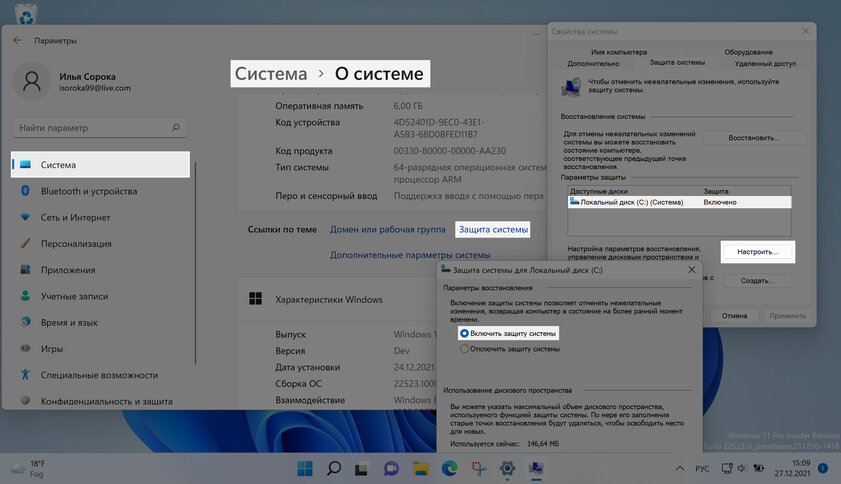Select the Система monitor icon in sidebar
The width and height of the screenshot is (841, 484).
[25, 164]
